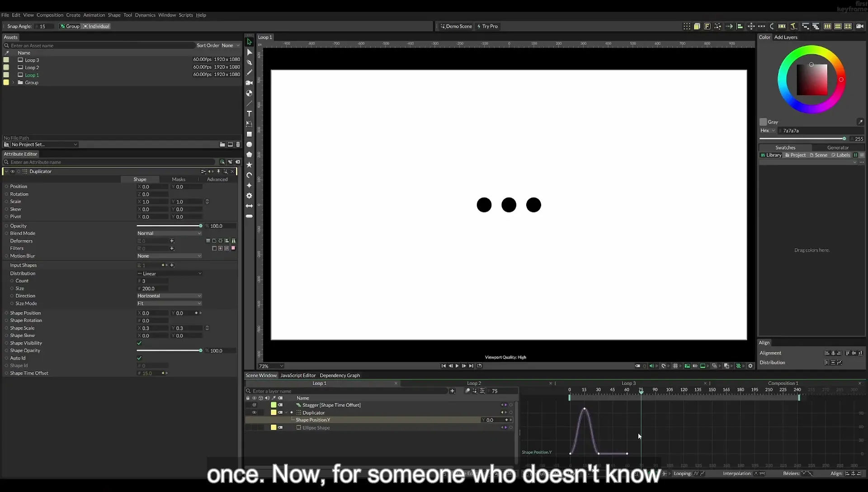Viewport: 868px width, 492px height.
Task: Adjust the Opacity slider handle
Action: coord(201,226)
